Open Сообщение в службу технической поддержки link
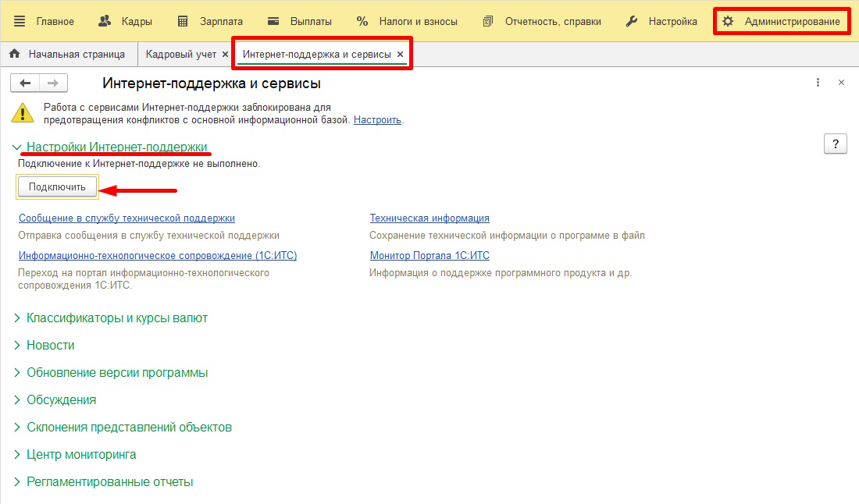The width and height of the screenshot is (859, 504). 127,218
